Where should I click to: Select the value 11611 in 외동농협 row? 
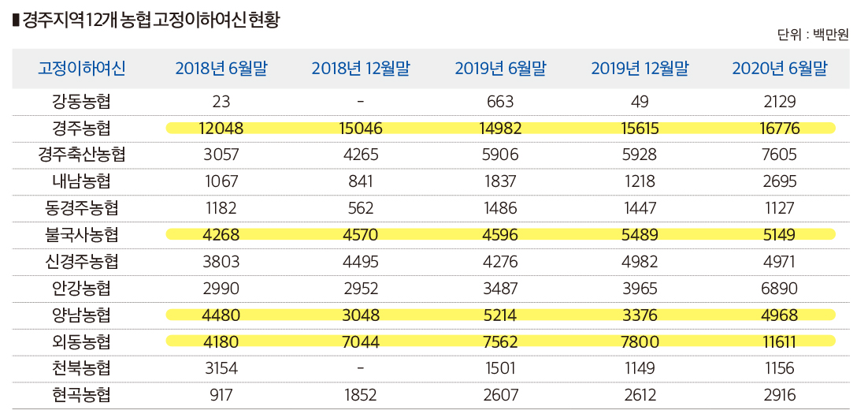(780, 342)
